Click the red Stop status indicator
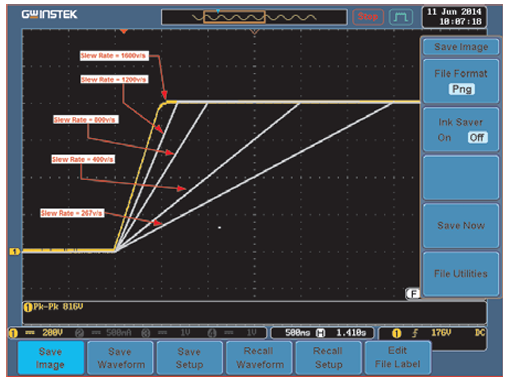 click(x=368, y=17)
